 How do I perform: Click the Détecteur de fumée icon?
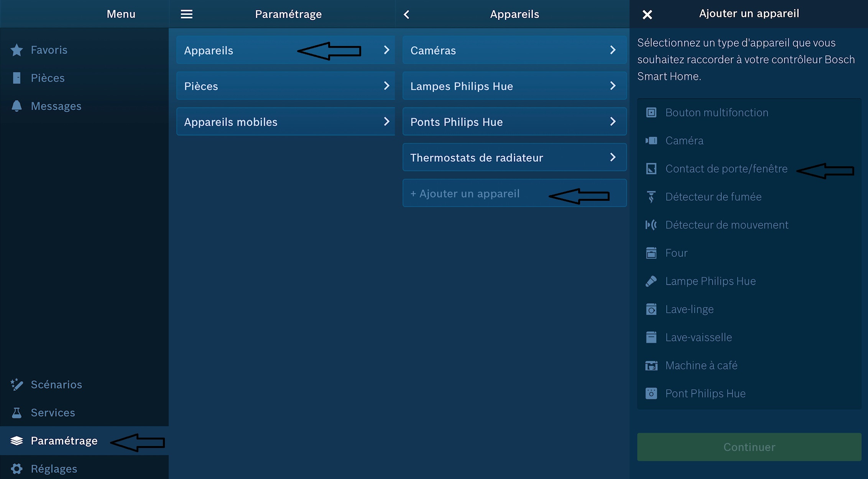tap(651, 197)
